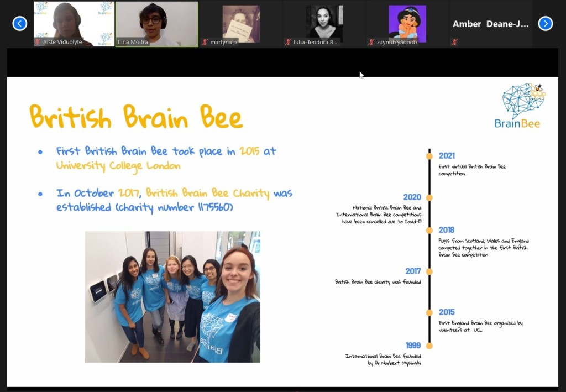Click the 2015 timeline dot
Viewport: 566px width, 392px height.
(429, 312)
